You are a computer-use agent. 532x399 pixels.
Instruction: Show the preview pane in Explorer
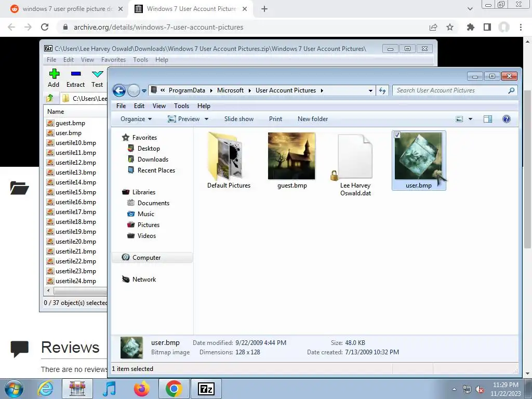click(x=487, y=119)
